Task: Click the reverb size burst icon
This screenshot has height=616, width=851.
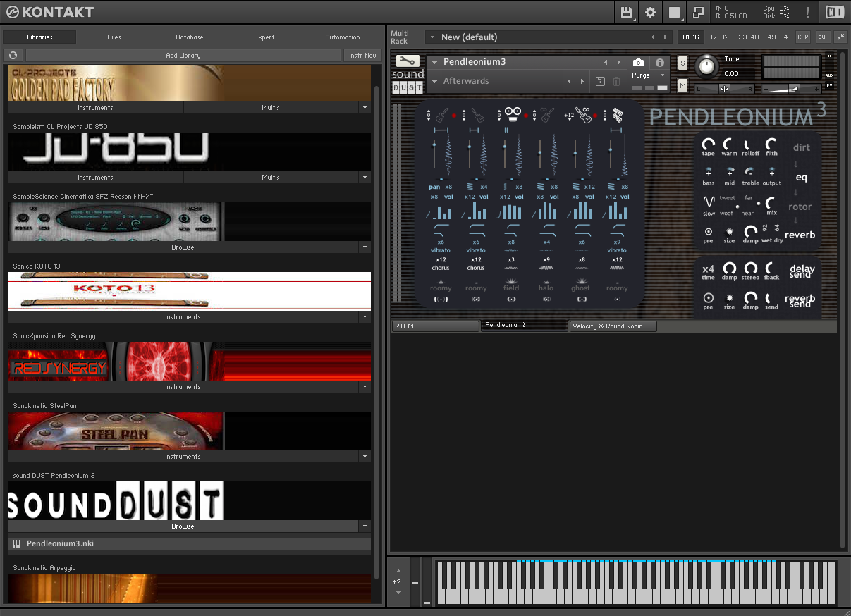Action: click(x=730, y=231)
